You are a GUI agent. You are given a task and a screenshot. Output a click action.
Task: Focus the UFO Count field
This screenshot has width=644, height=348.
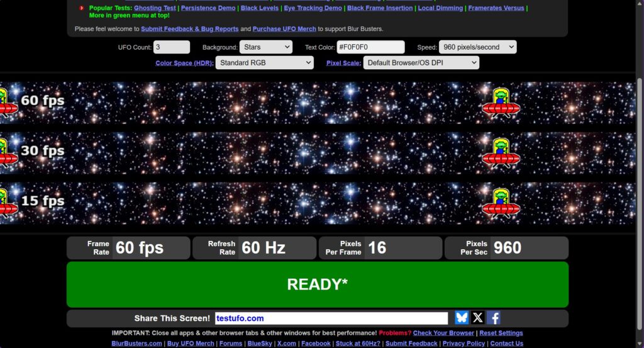[172, 47]
